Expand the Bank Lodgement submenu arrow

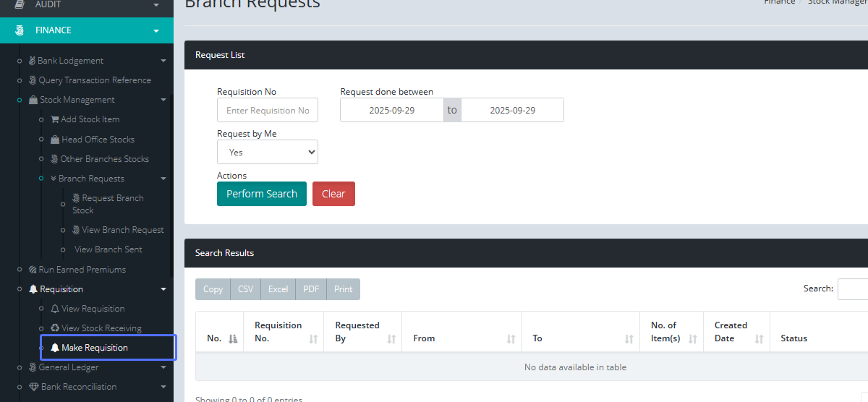(x=163, y=61)
